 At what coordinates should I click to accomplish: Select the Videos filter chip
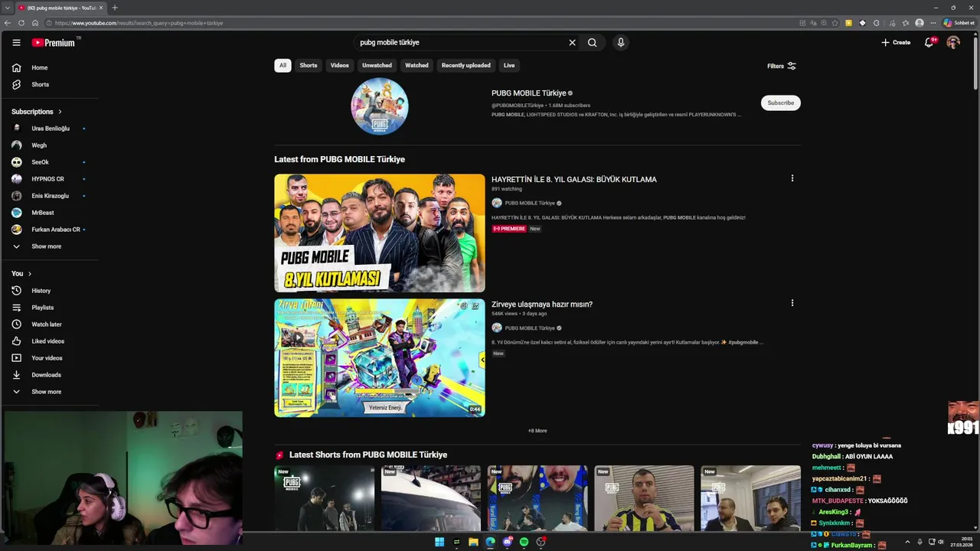340,65
